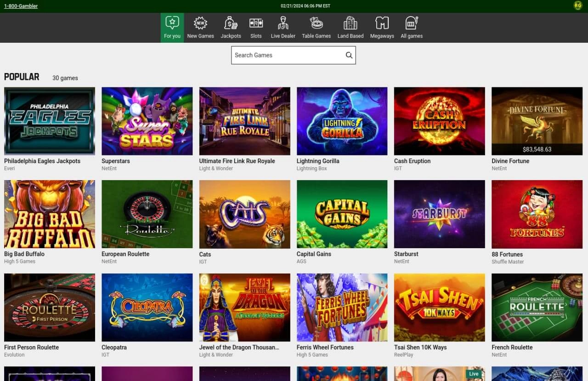The image size is (588, 381).
Task: Click the Everi provider label
Action: click(10, 169)
